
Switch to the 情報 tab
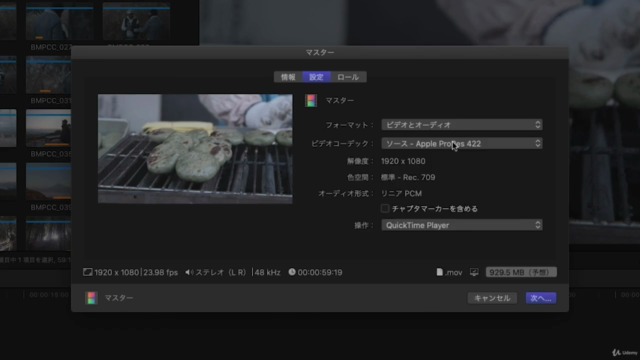click(x=288, y=77)
